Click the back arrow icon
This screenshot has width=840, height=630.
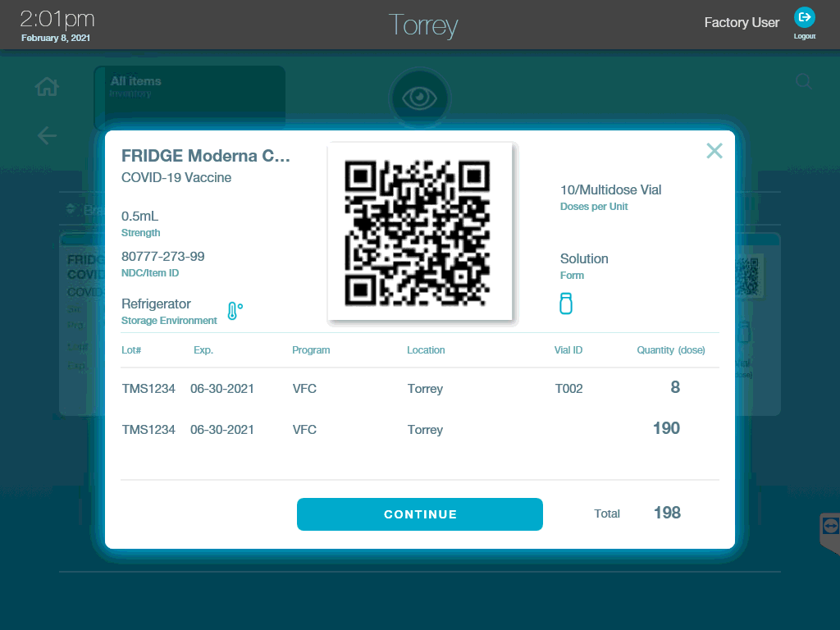(47, 135)
